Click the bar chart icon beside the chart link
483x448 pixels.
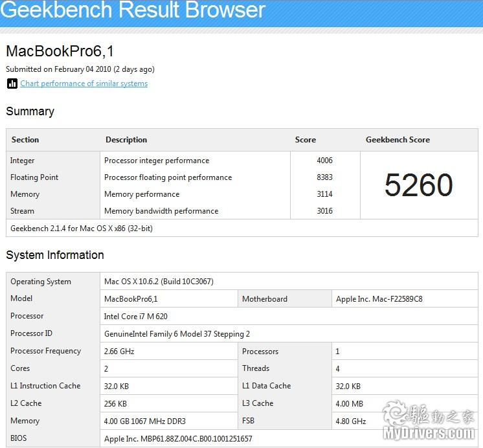(12, 84)
